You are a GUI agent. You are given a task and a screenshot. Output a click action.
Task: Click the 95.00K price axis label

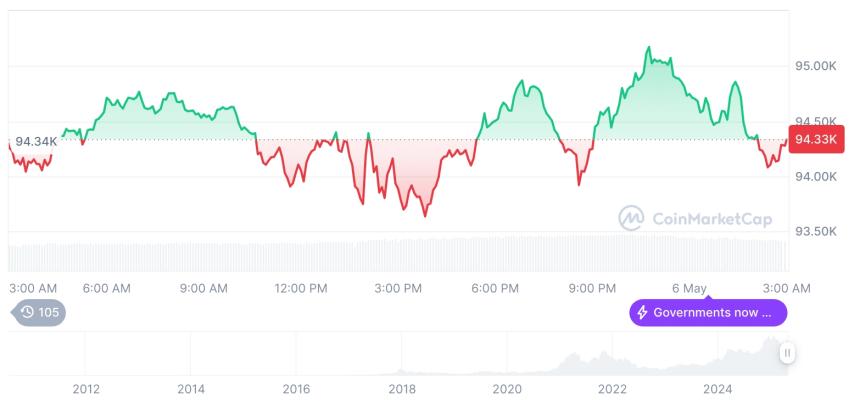[815, 66]
